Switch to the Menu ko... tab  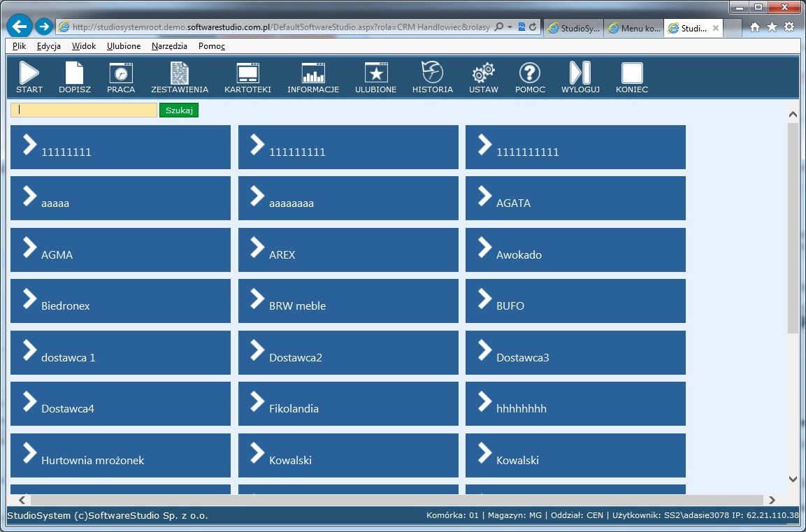[x=634, y=28]
